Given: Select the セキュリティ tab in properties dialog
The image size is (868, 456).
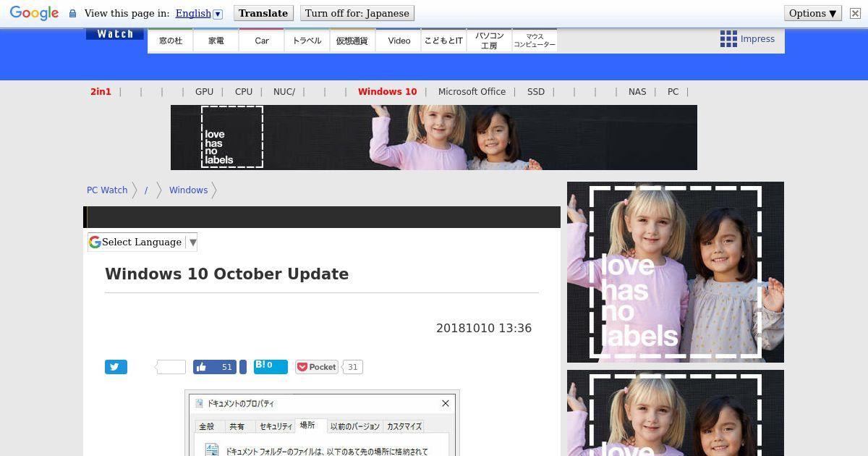Looking at the screenshot, I should tap(276, 426).
